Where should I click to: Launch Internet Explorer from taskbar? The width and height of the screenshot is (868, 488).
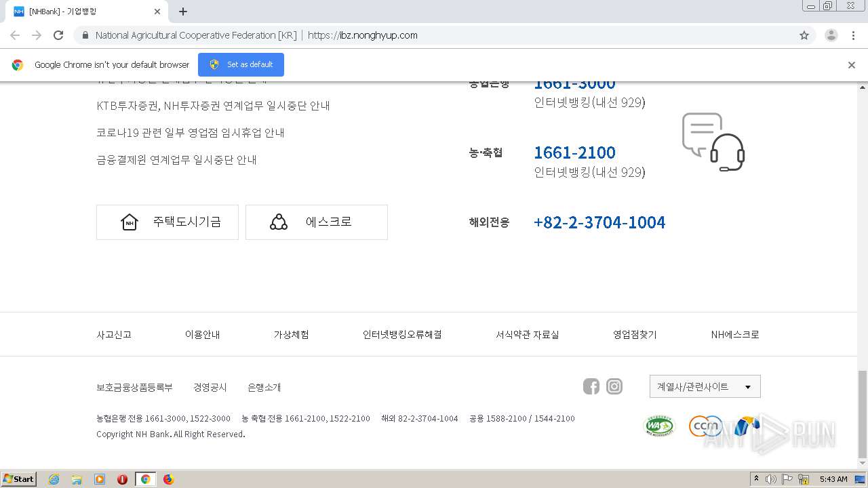click(54, 479)
